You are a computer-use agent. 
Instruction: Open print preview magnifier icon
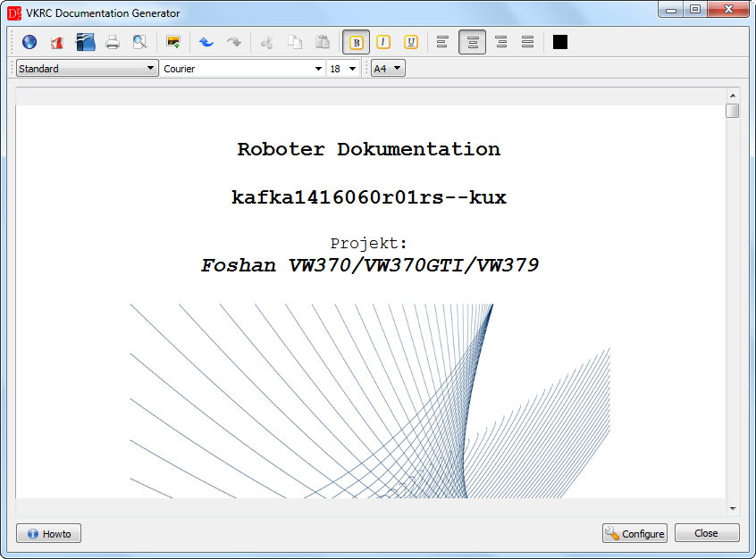coord(139,42)
